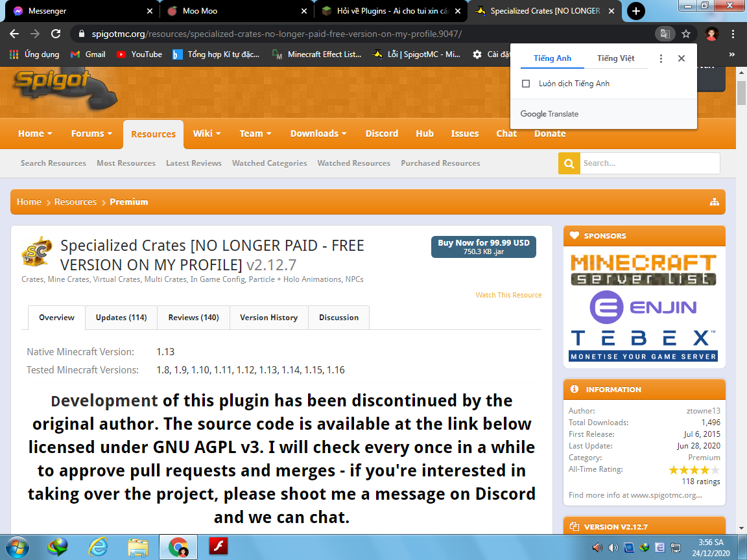
Task: Open Internet Explorer from taskbar
Action: click(x=98, y=547)
